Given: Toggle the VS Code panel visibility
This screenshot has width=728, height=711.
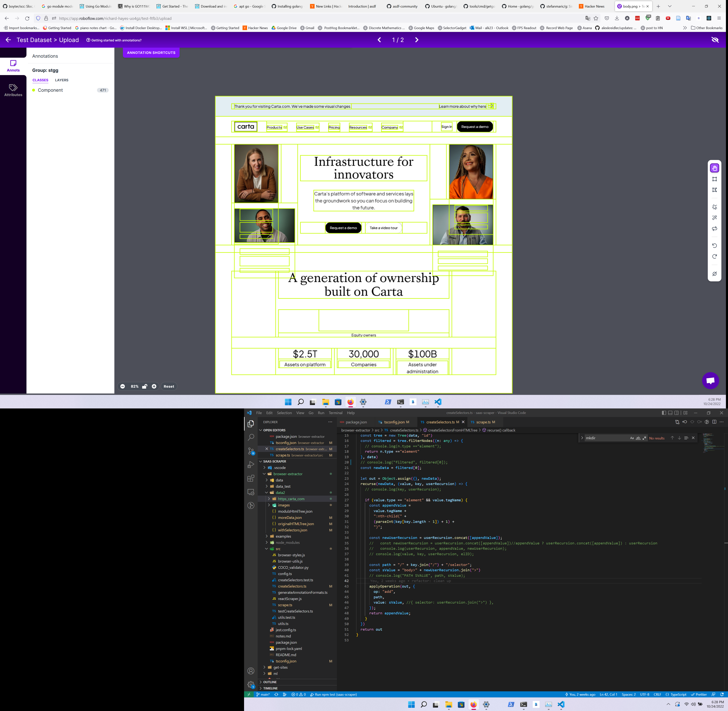Looking at the screenshot, I should coord(670,413).
